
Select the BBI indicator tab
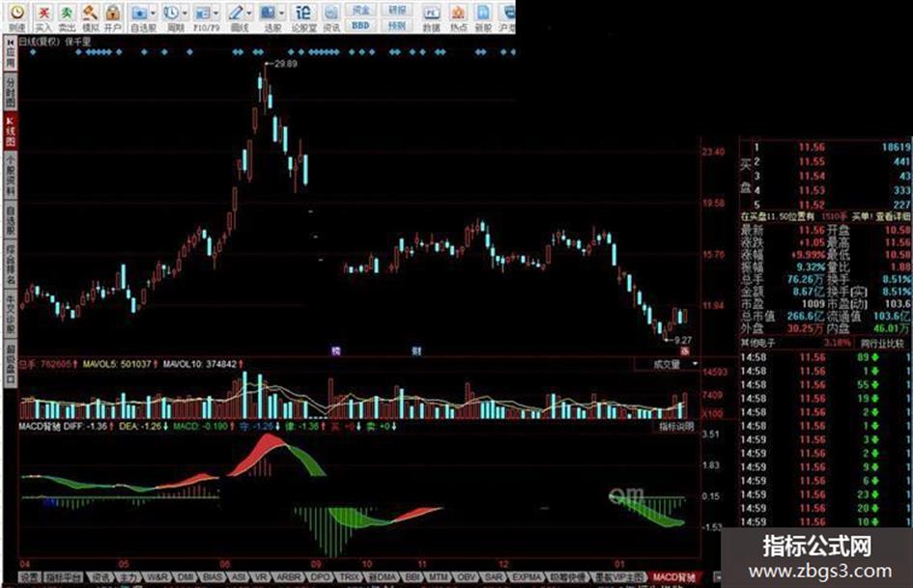(413, 577)
